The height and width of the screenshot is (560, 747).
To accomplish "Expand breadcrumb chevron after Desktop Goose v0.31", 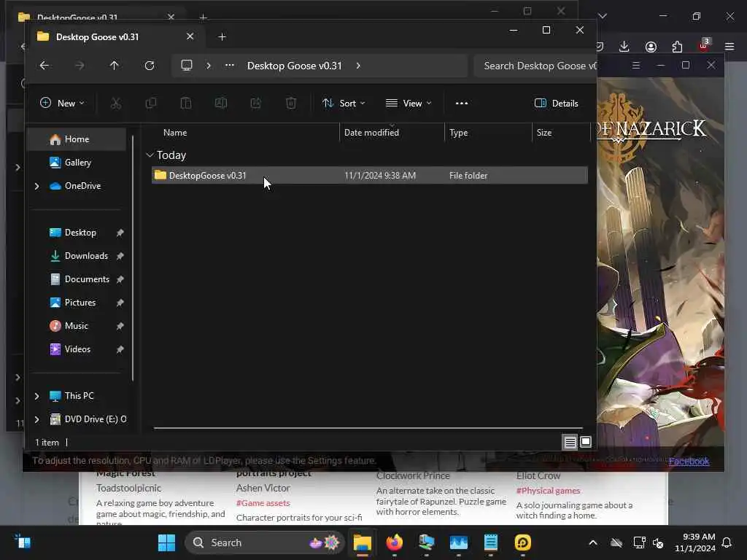I will (x=358, y=65).
